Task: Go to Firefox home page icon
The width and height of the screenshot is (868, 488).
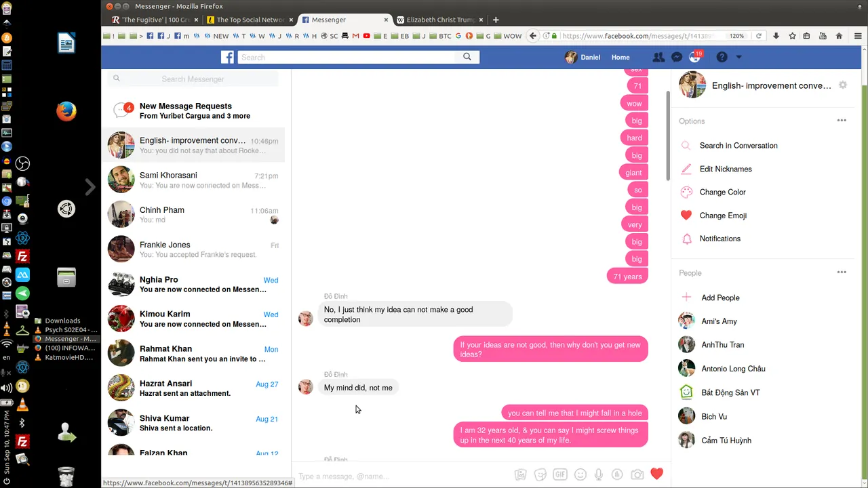Action: 839,36
